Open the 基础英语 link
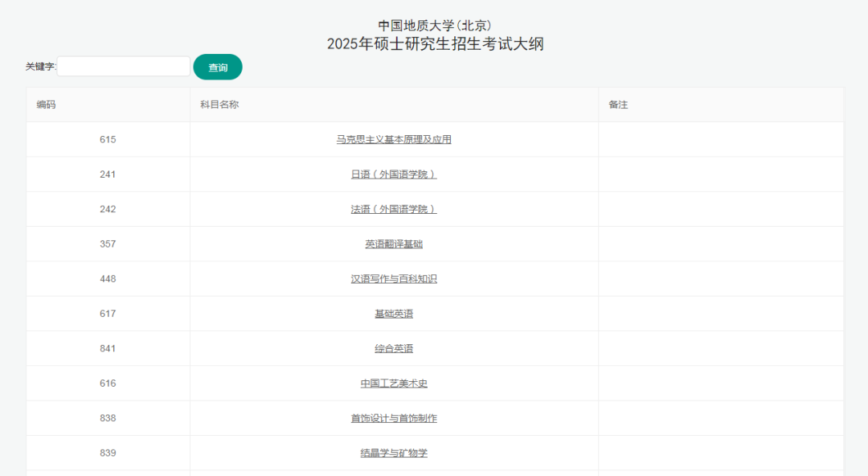Screen dimensions: 868x476 coord(394,314)
